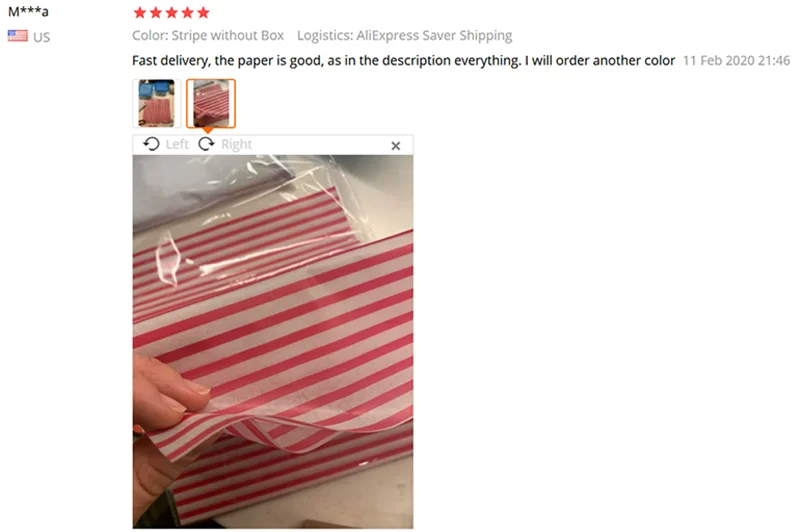
Task: Click the "Right" rotate label
Action: pyautogui.click(x=236, y=144)
